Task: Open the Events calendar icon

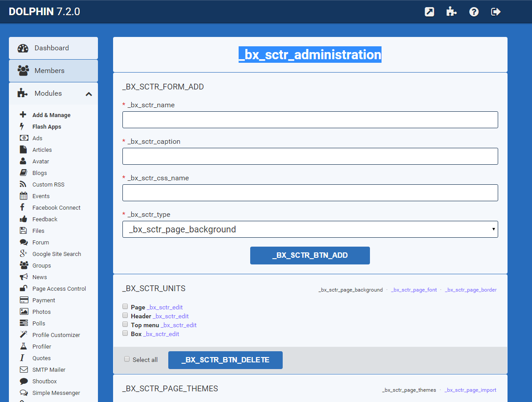Action: click(x=24, y=196)
